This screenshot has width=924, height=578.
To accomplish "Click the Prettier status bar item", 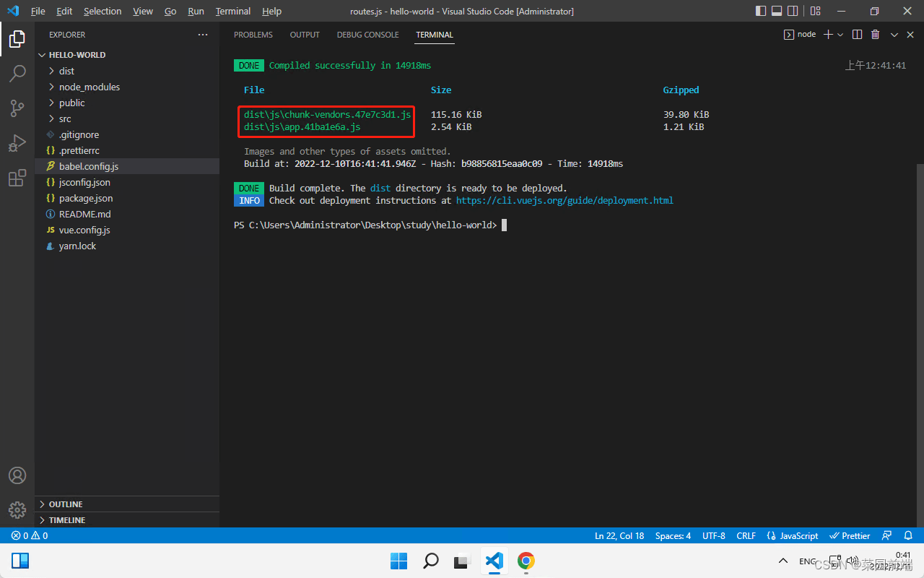I will [850, 536].
